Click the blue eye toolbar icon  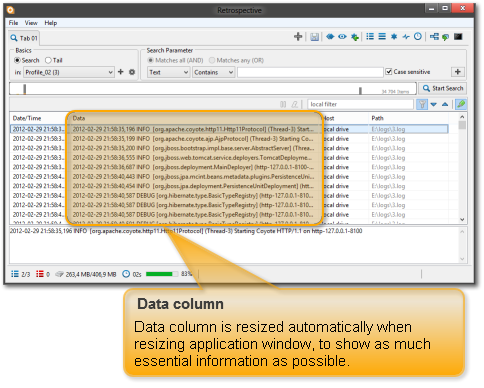point(342,37)
